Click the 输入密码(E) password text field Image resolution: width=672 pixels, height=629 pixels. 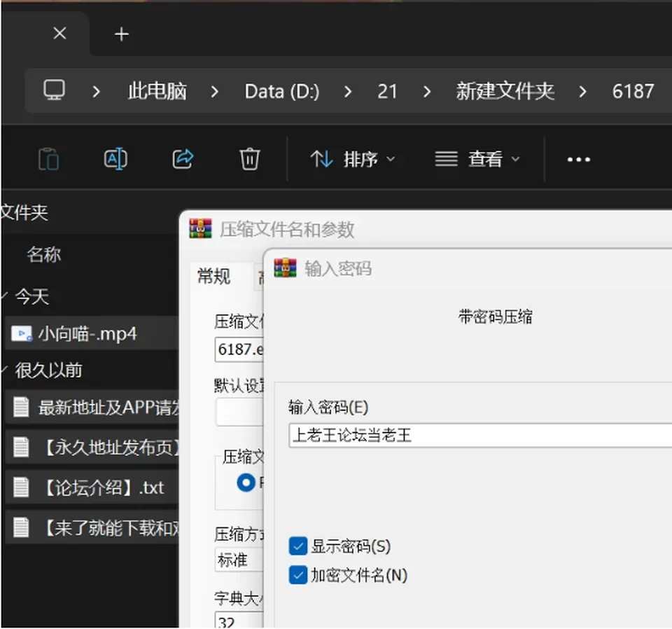[480, 435]
